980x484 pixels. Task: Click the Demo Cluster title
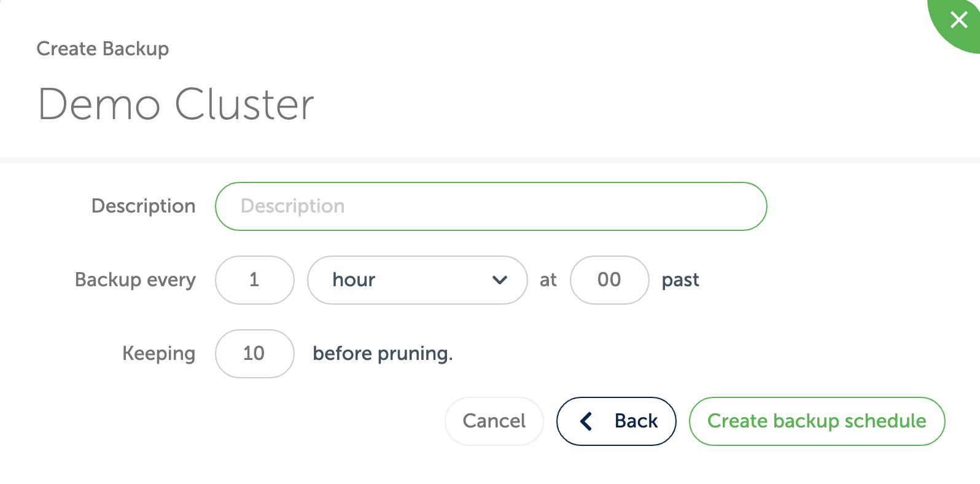[176, 104]
